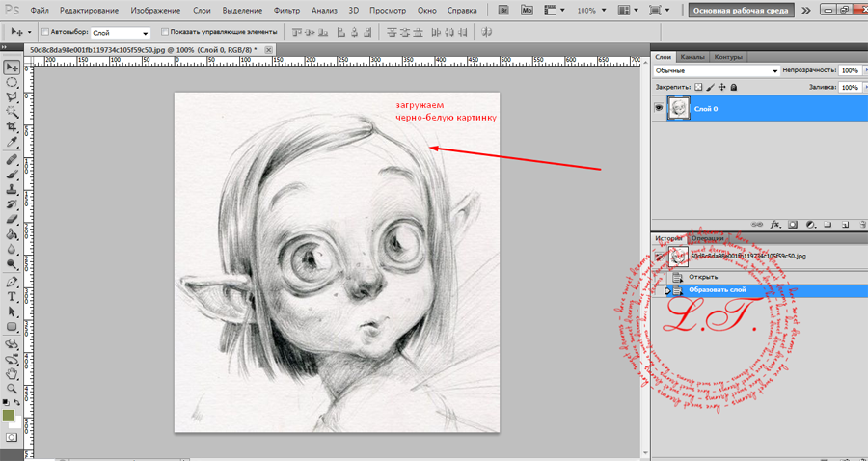Open the Заливка slider arrow

click(865, 88)
